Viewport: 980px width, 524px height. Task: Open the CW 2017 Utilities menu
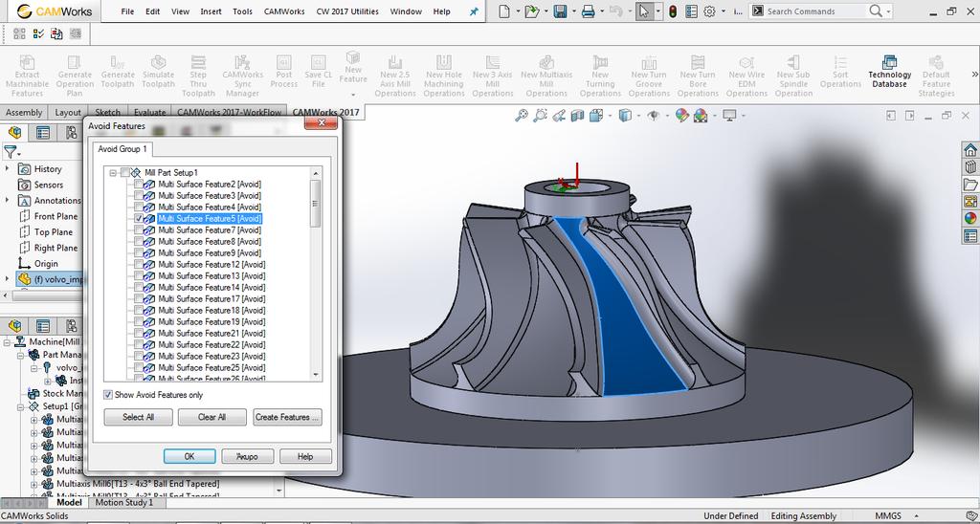coord(346,11)
